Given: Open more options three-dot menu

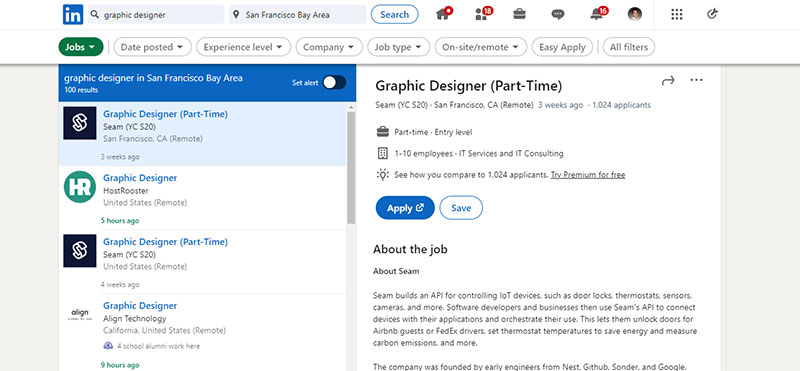Looking at the screenshot, I should coord(696,80).
